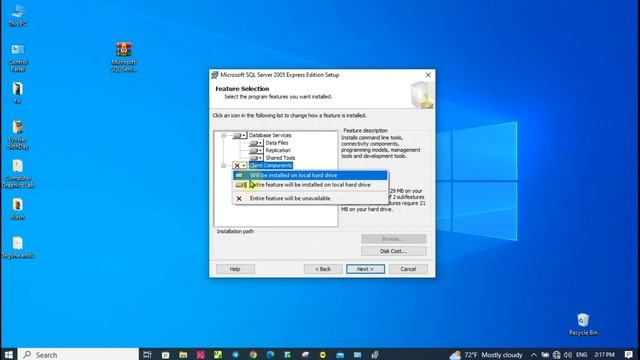Click the taskbar Search box
640x360 pixels.
(78, 355)
